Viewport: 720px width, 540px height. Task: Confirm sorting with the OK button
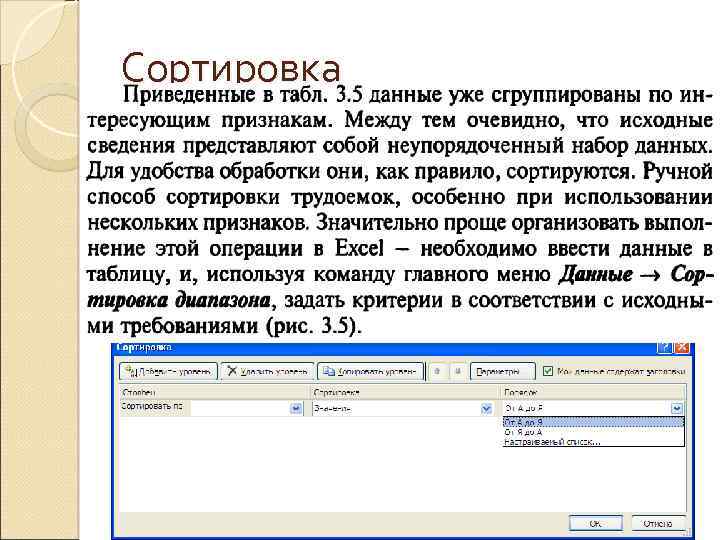coord(596,523)
